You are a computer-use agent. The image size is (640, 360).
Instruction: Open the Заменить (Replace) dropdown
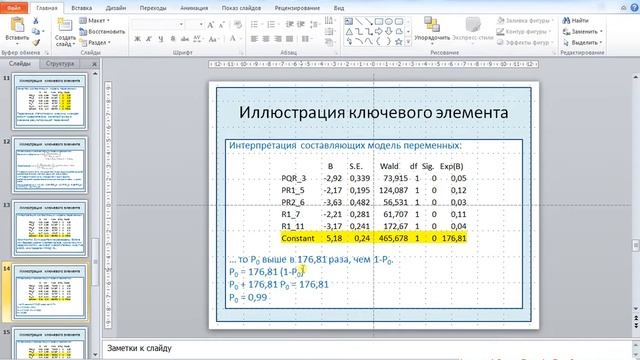583,31
